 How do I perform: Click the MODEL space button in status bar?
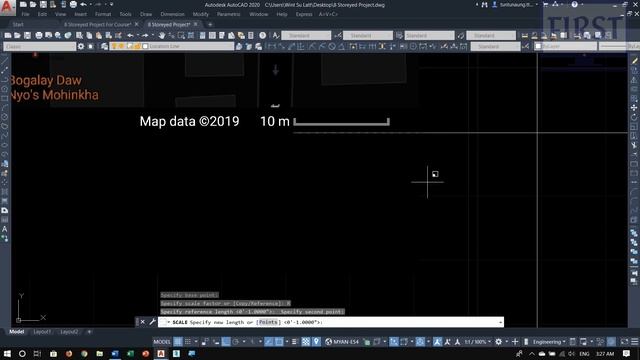pyautogui.click(x=162, y=342)
